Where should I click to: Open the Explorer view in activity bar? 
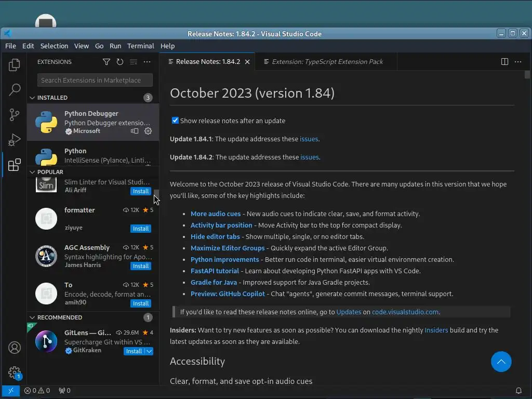(x=14, y=65)
